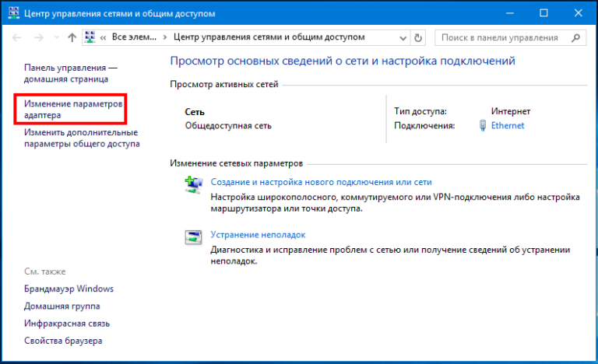Image resolution: width=598 pixels, height=364 pixels.
Task: Click the Ethernet adapter icon next to Подключения
Action: [x=483, y=125]
